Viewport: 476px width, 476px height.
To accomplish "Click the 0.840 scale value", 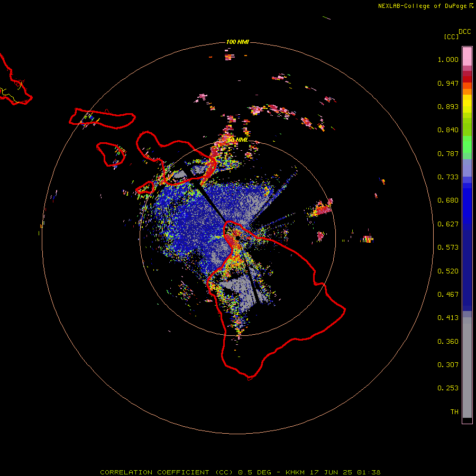I will coord(448,130).
